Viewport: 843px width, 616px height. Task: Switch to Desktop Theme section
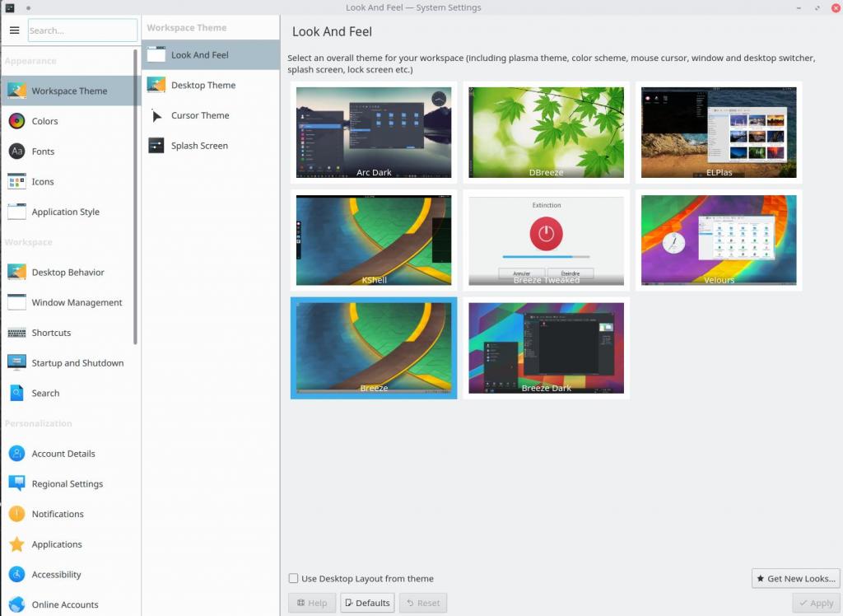[x=203, y=86]
